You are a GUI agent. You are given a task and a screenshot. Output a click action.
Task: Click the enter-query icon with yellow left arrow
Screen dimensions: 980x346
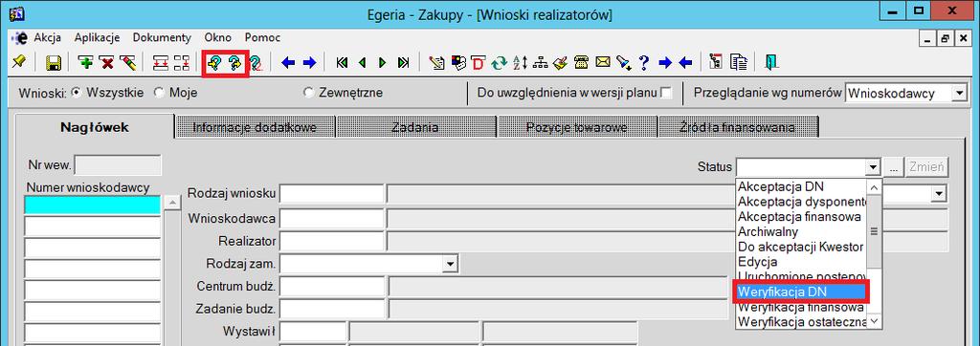pyautogui.click(x=214, y=62)
